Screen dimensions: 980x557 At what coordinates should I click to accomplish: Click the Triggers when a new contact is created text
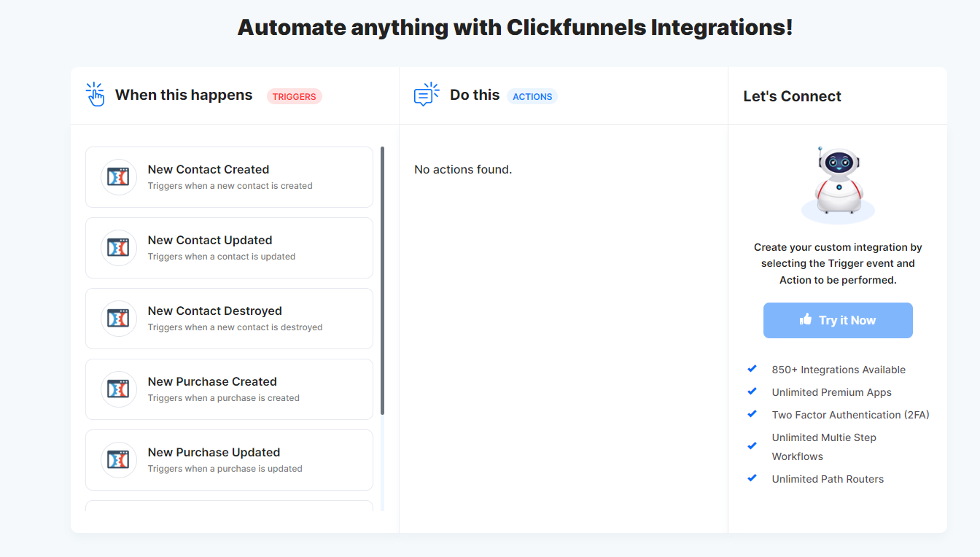230,186
